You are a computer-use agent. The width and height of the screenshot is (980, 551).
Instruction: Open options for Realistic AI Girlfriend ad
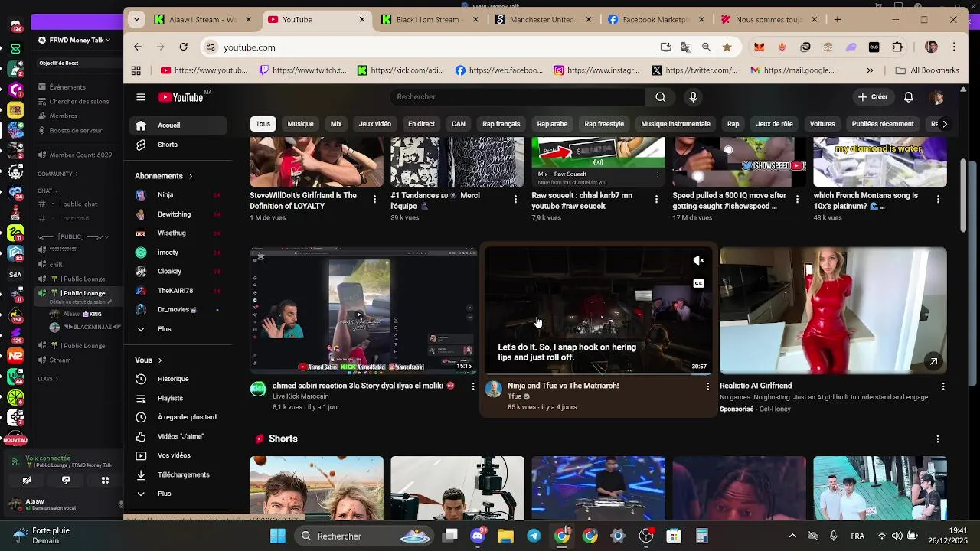pyautogui.click(x=942, y=386)
